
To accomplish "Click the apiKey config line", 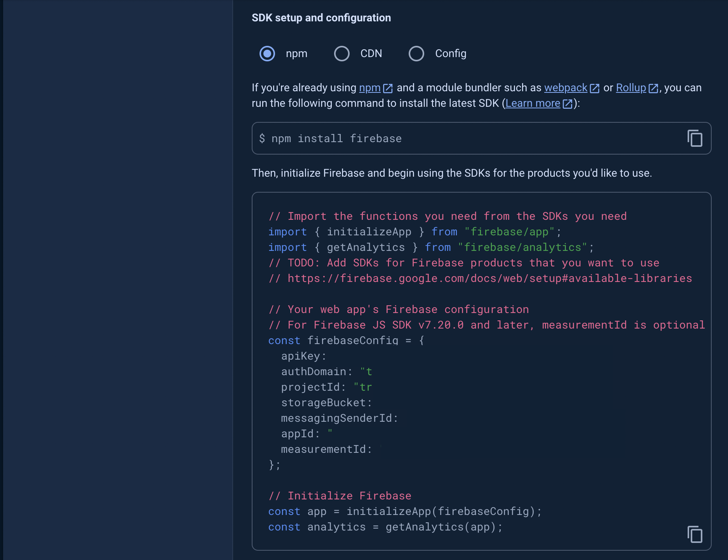I will pos(304,356).
